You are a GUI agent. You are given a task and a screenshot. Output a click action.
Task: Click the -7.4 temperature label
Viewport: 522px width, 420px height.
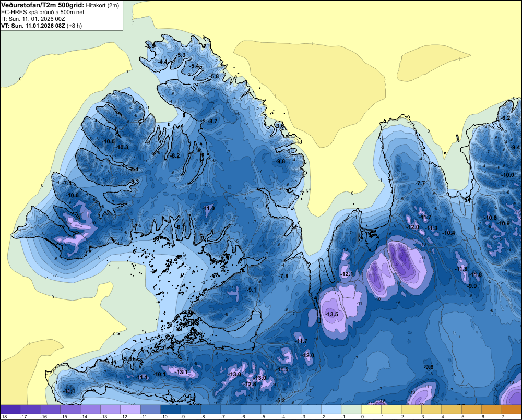pyautogui.click(x=67, y=183)
